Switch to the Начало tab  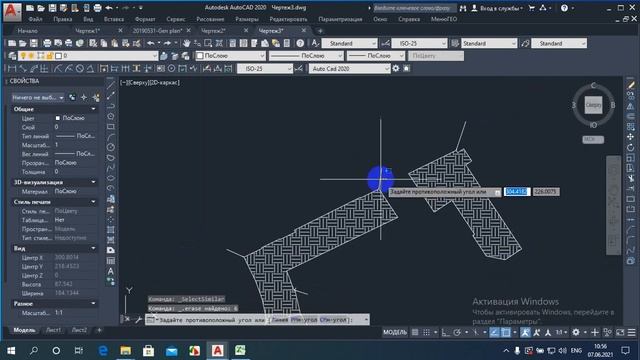[27, 31]
